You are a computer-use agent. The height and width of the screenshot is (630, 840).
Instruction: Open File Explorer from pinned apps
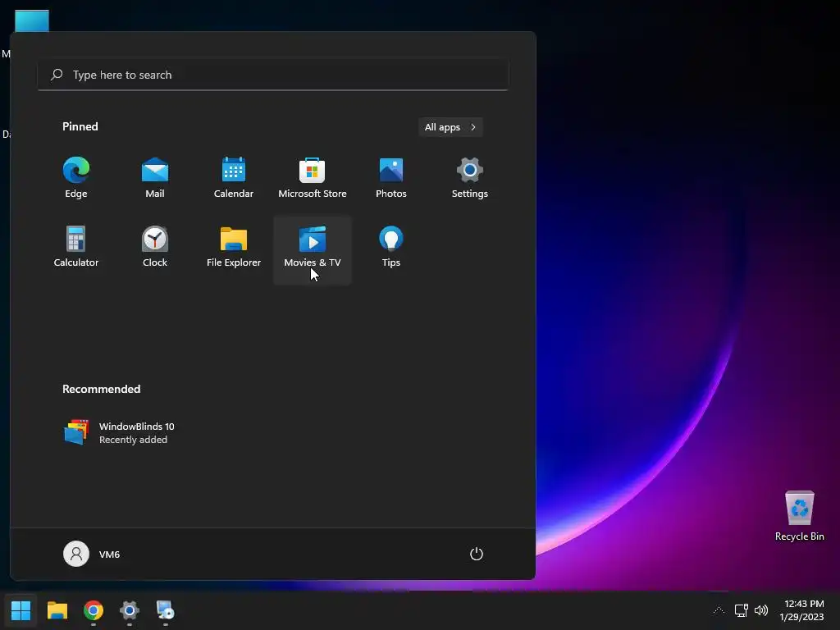(x=234, y=247)
